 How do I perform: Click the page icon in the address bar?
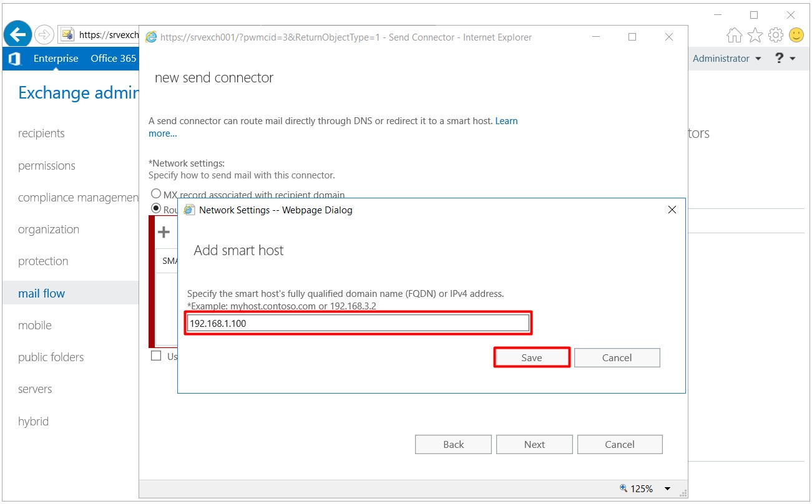(67, 34)
